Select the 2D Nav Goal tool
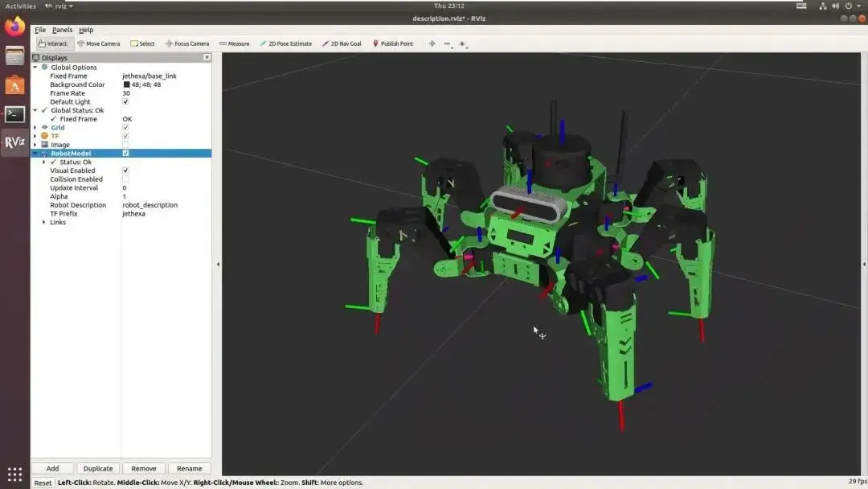The height and width of the screenshot is (489, 868). 342,43
